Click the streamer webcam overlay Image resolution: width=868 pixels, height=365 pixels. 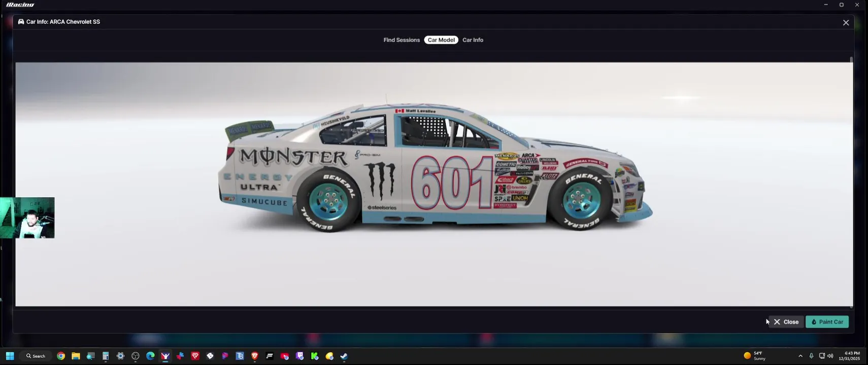(27, 218)
